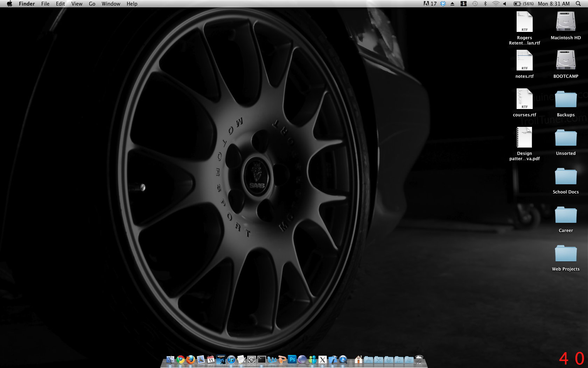
Task: Select the Macintosh HD drive icon
Action: click(566, 22)
